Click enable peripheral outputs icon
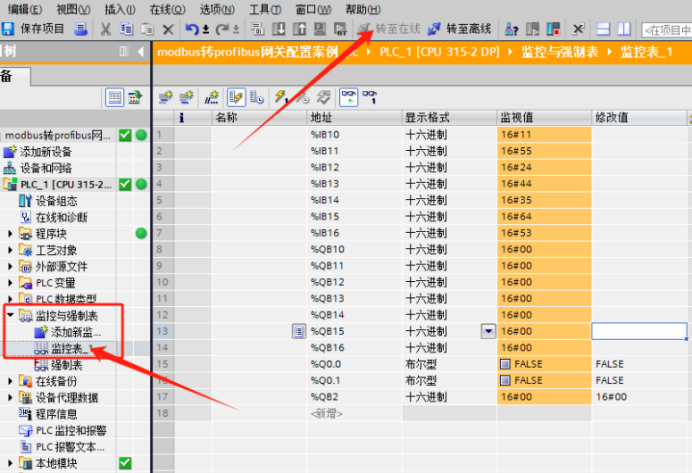692x473 pixels. [x=323, y=97]
